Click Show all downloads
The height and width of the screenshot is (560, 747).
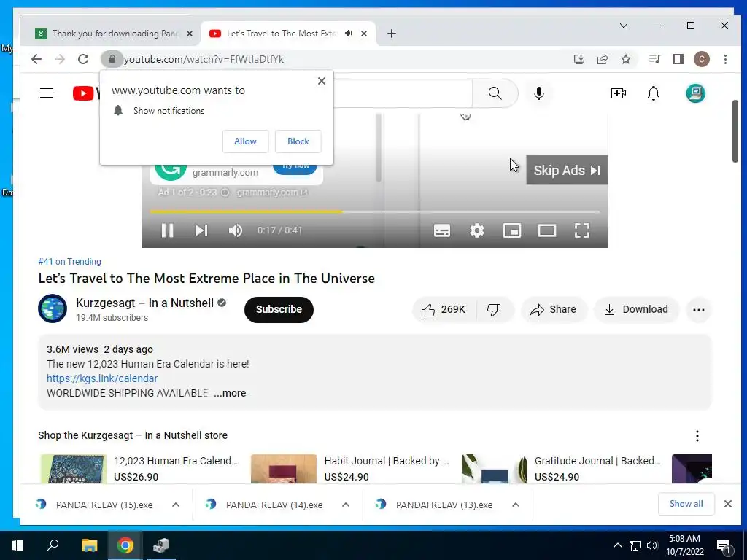[686, 504]
